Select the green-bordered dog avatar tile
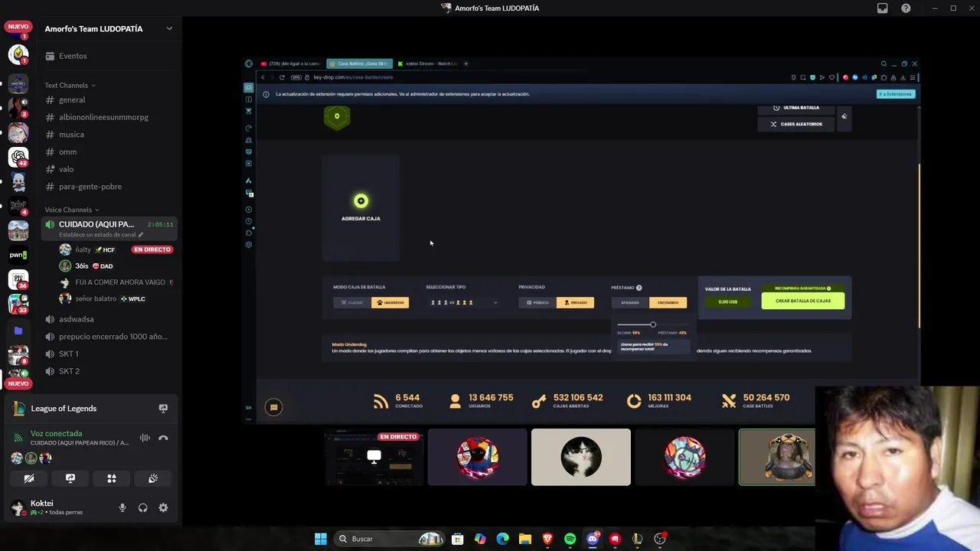 (x=777, y=457)
